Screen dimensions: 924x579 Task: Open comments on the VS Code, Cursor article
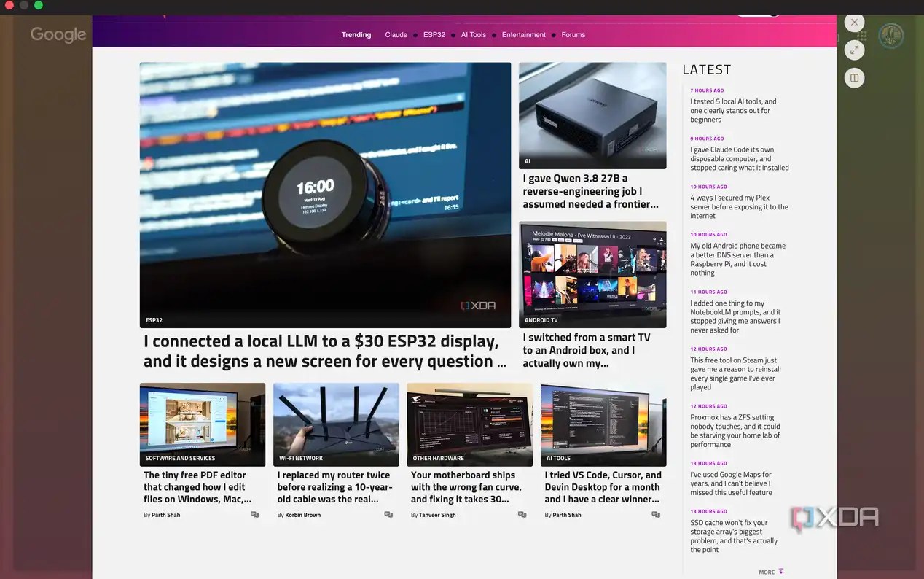[656, 515]
